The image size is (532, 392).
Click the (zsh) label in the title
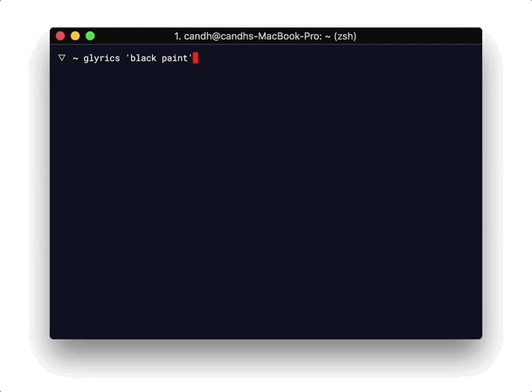345,37
